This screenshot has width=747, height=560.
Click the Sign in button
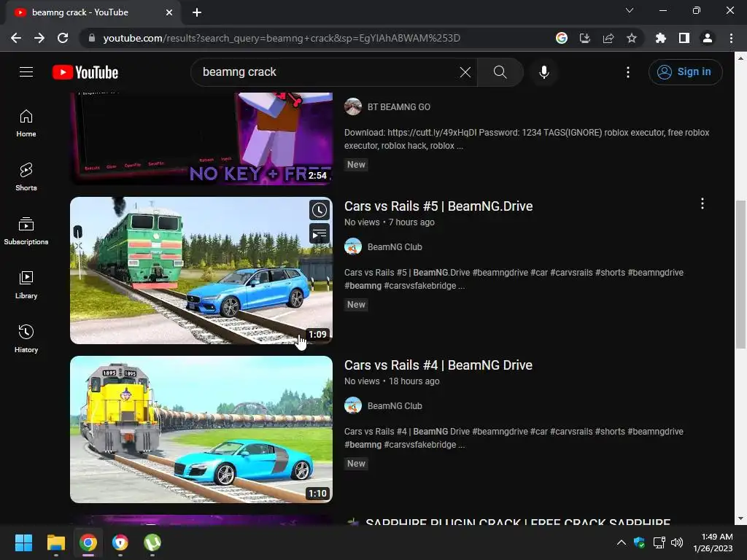tap(685, 72)
